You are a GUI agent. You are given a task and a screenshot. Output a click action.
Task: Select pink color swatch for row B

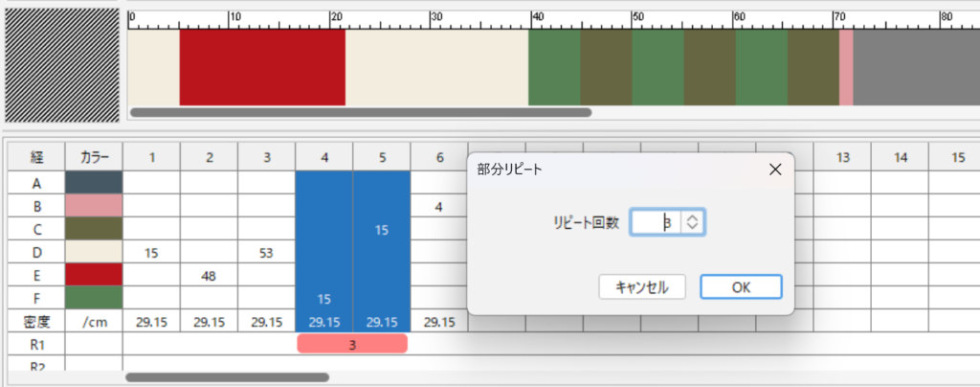[x=94, y=206]
